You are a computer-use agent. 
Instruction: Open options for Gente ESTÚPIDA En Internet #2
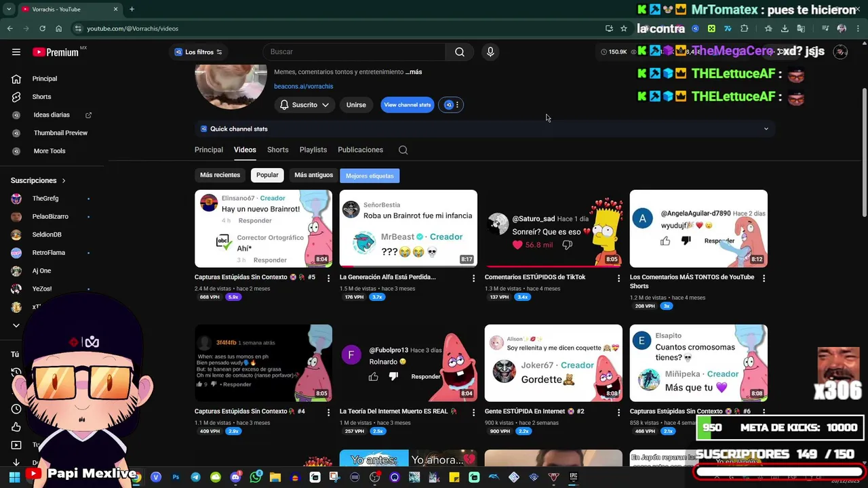click(x=618, y=413)
